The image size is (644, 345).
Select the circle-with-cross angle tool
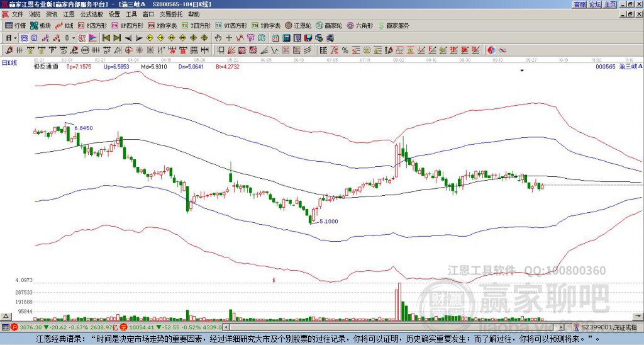click(x=128, y=50)
